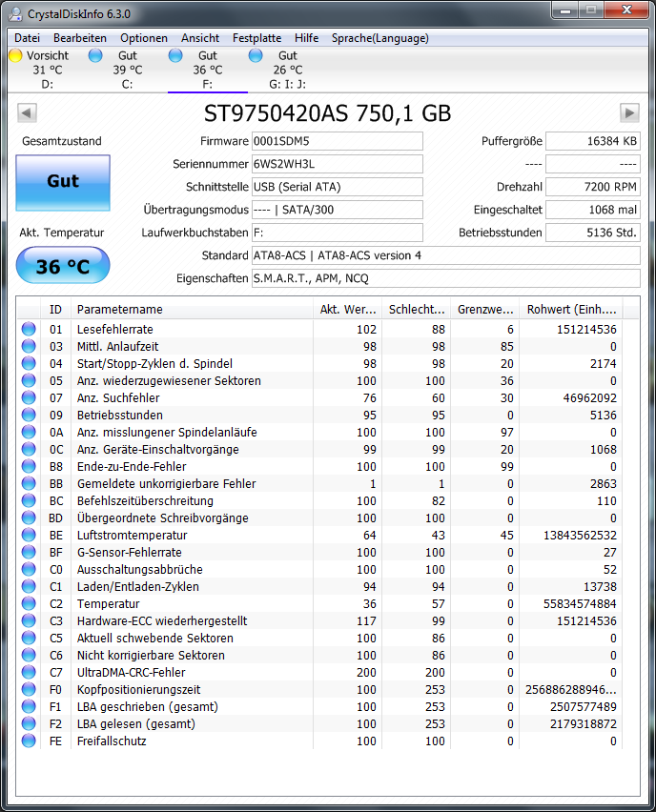The image size is (656, 812).
Task: Click status orb of 05 wiederzugewiesener Sektoren row
Action: tap(29, 380)
